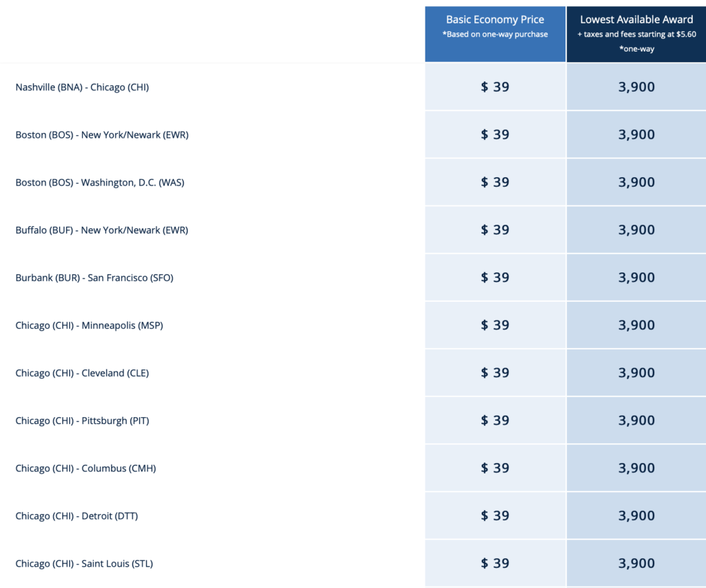706x588 pixels.
Task: Click the Boston (BOS) - Washington, D.C. (WAS) route
Action: tap(100, 182)
